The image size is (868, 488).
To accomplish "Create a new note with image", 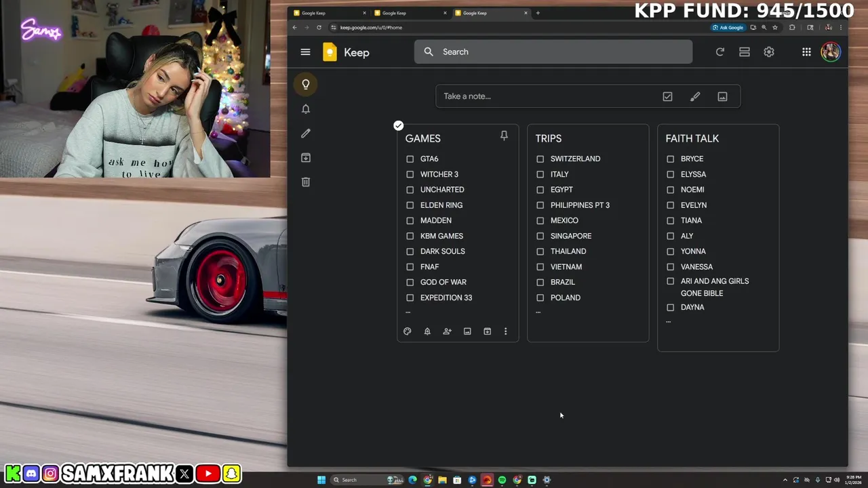I will point(722,97).
